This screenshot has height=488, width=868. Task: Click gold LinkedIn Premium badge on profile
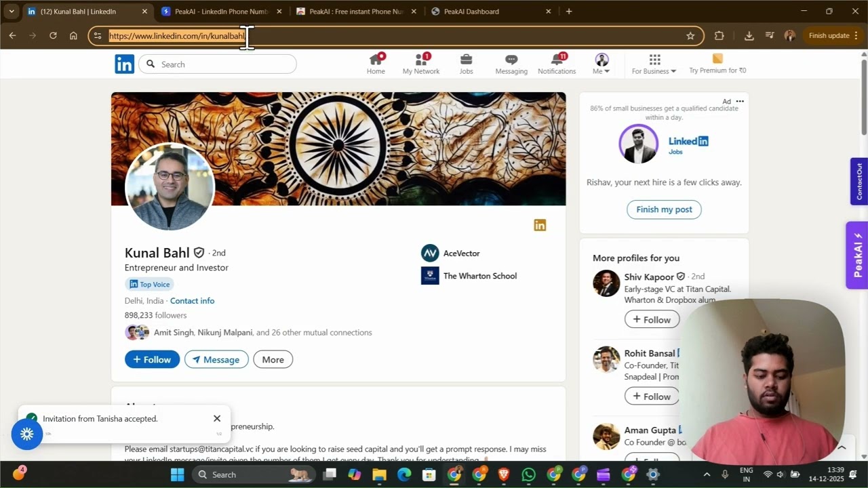point(540,225)
